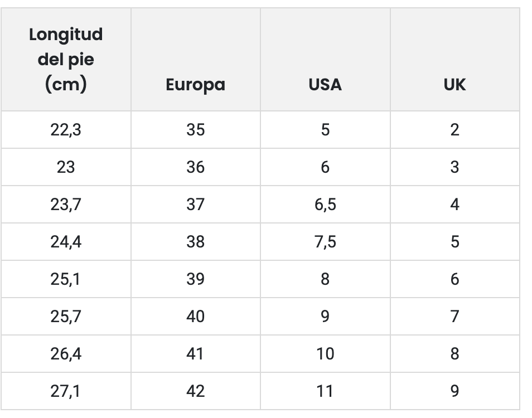Click the Europa size 36 cell
532x418 pixels.
(196, 167)
